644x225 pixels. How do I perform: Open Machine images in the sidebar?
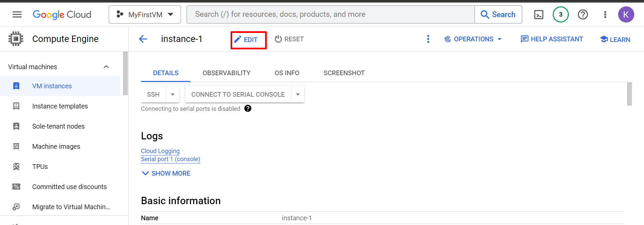click(x=60, y=146)
